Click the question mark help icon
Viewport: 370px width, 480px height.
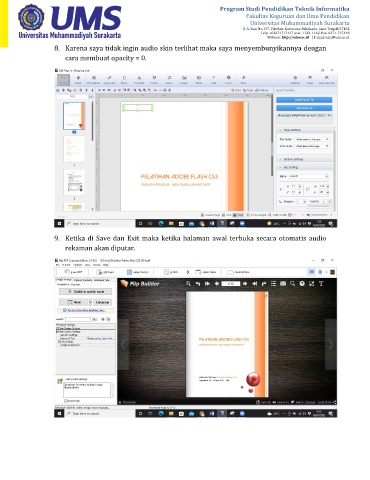click(x=302, y=284)
